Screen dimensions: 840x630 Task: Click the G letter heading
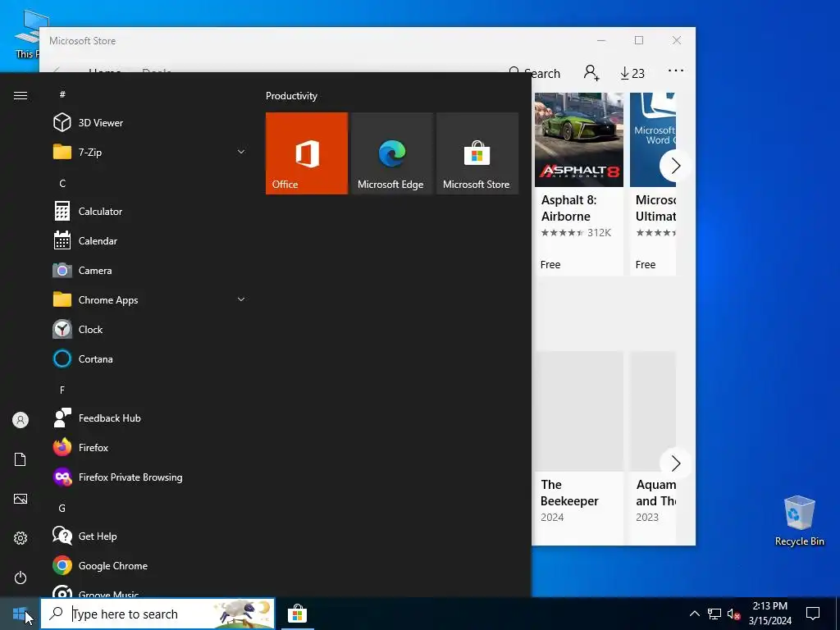[x=62, y=508]
